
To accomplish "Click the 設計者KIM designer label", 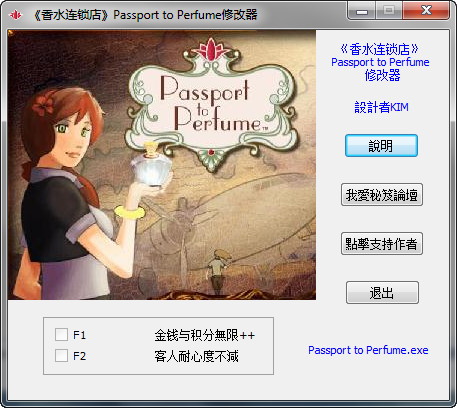I will pos(381,107).
